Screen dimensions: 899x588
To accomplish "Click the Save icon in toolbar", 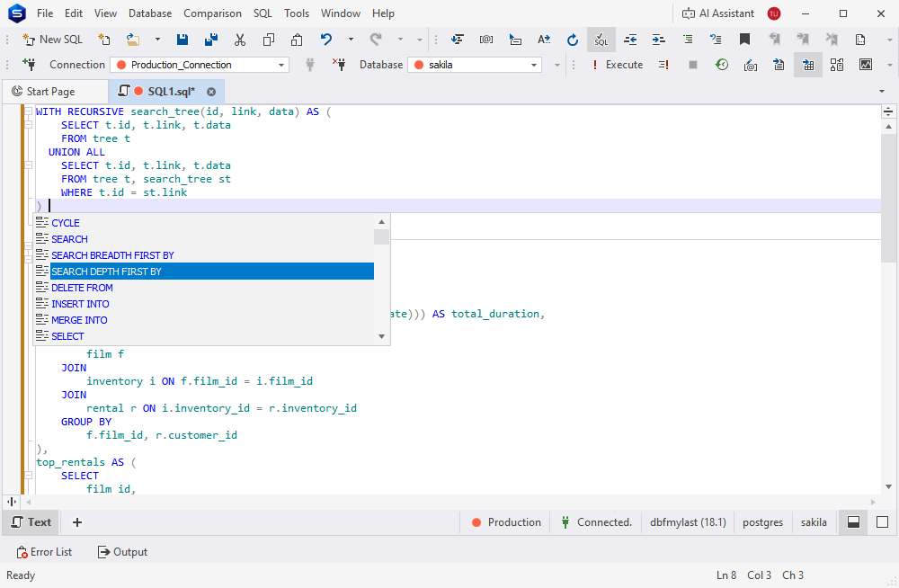I will [x=182, y=40].
